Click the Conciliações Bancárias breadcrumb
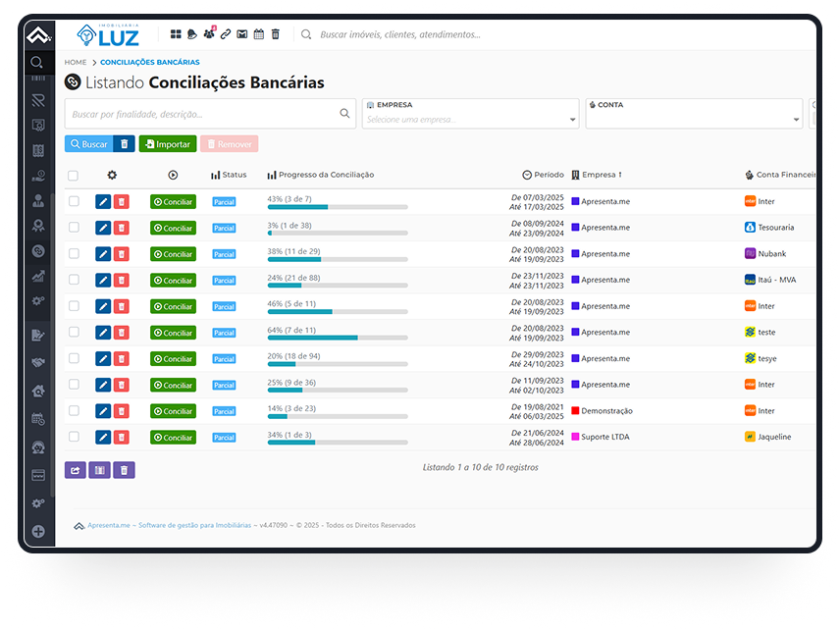 pyautogui.click(x=150, y=62)
